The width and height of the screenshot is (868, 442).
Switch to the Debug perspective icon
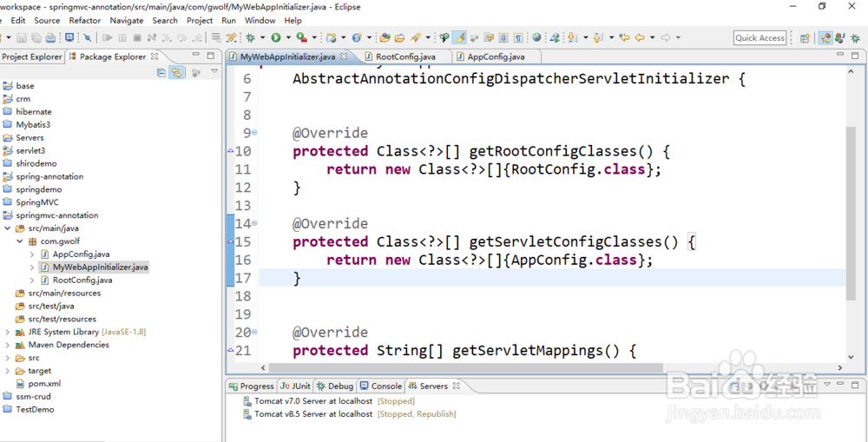855,37
